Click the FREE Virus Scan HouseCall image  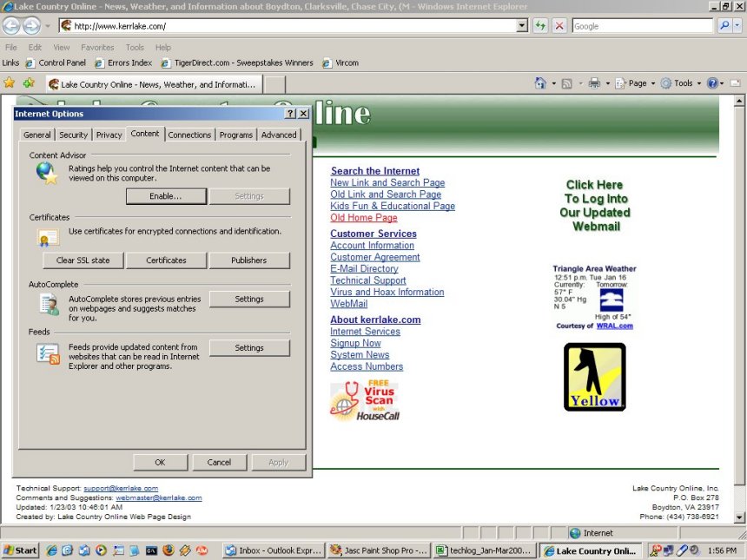[365, 400]
